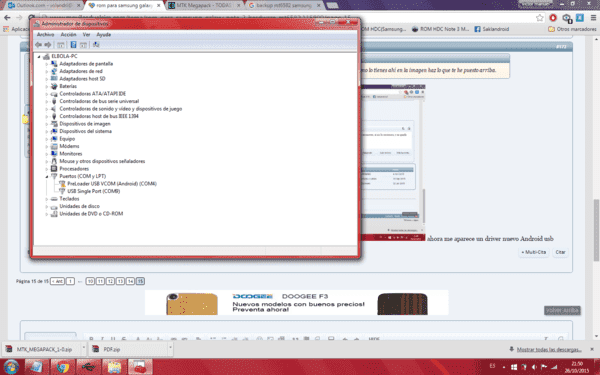The image size is (600, 375).
Task: Select Controladoras de sonido y vídeo row
Action: coord(121,109)
